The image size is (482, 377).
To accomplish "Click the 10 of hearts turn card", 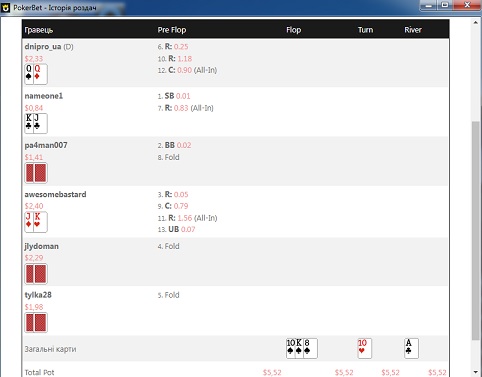I will [364, 348].
